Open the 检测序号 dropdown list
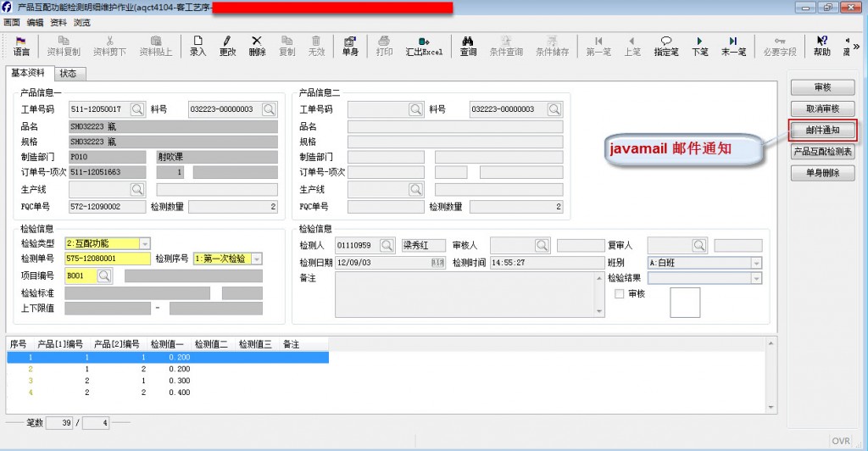This screenshot has height=451, width=868. tap(257, 259)
